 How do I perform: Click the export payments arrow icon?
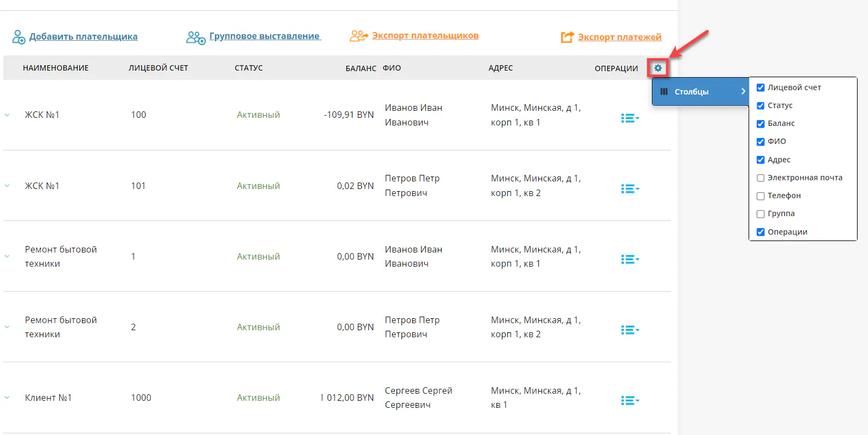click(567, 37)
